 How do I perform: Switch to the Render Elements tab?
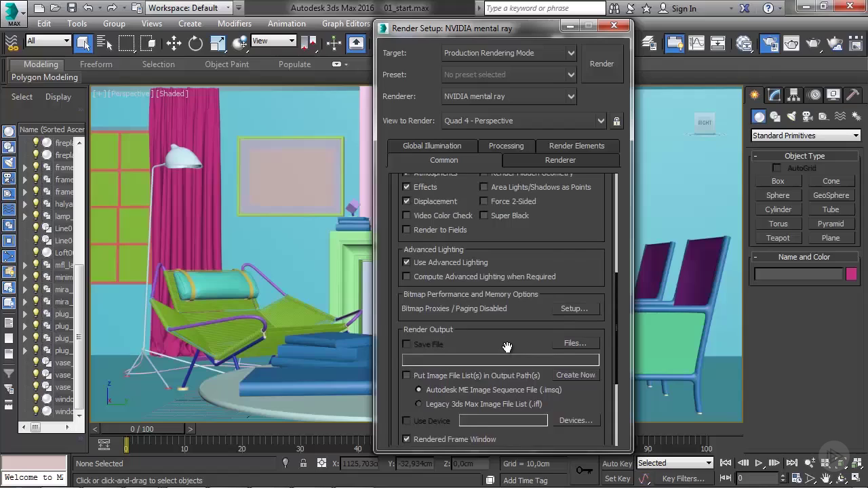[x=576, y=146]
